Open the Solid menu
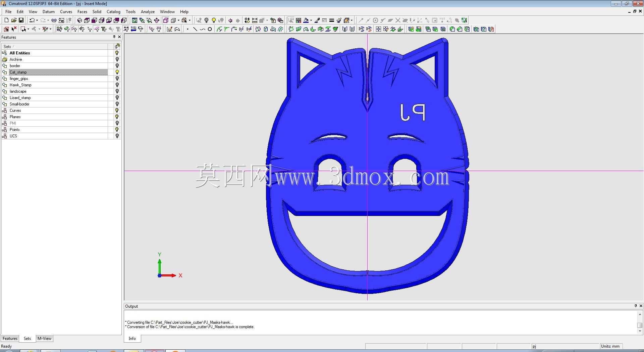Screen dimensions: 644x352 (x=97, y=12)
